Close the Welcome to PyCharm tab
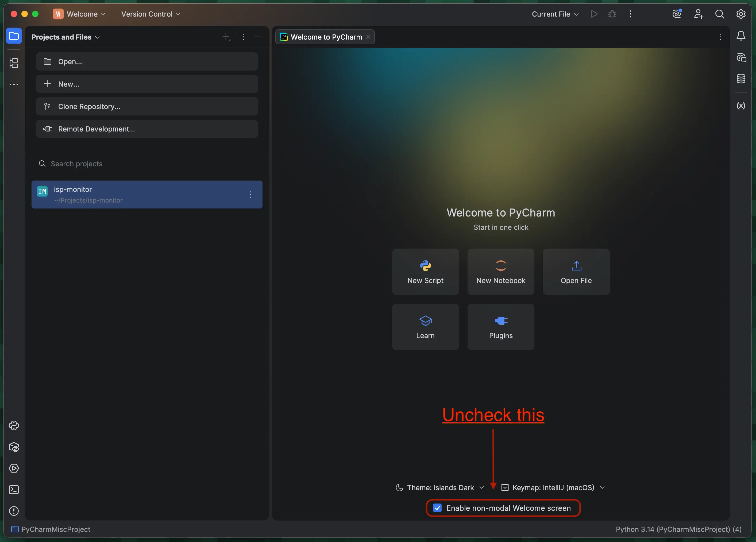The image size is (756, 542). pos(368,37)
